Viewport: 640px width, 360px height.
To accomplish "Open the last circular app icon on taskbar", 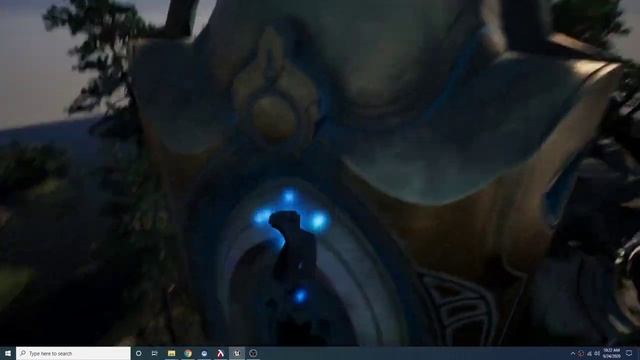I will tap(253, 353).
